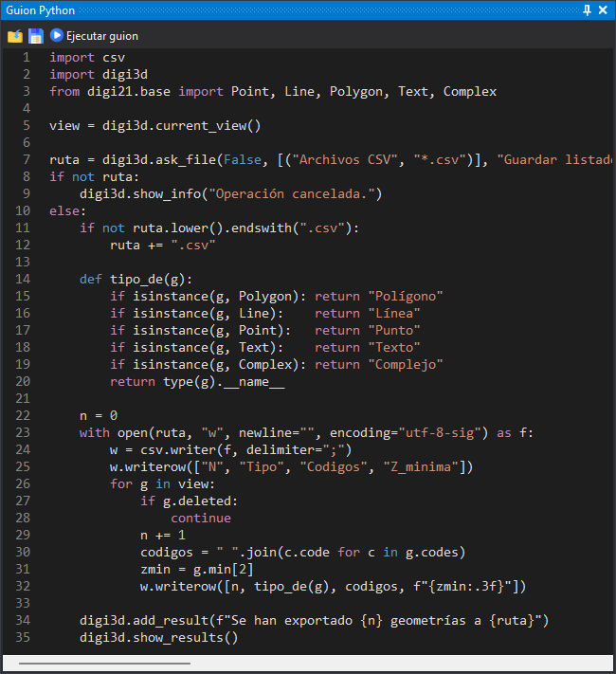Click line number 13 in the gutter
The width and height of the screenshot is (616, 674).
click(x=23, y=263)
